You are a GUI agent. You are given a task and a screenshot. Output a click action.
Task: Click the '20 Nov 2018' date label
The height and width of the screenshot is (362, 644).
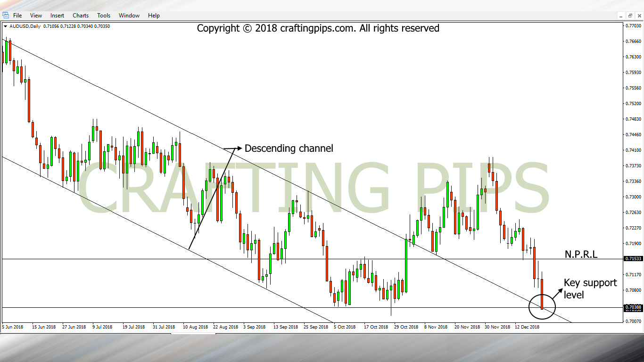(466, 326)
